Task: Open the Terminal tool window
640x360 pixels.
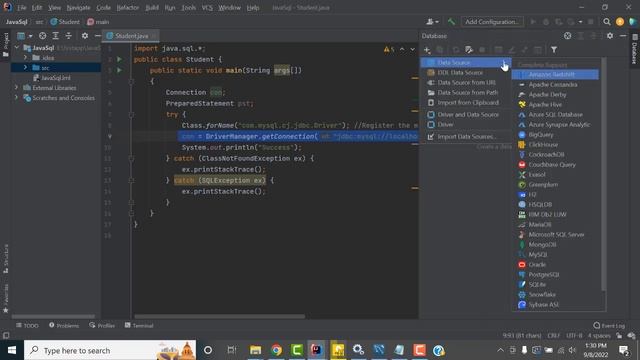Action: 139,325
